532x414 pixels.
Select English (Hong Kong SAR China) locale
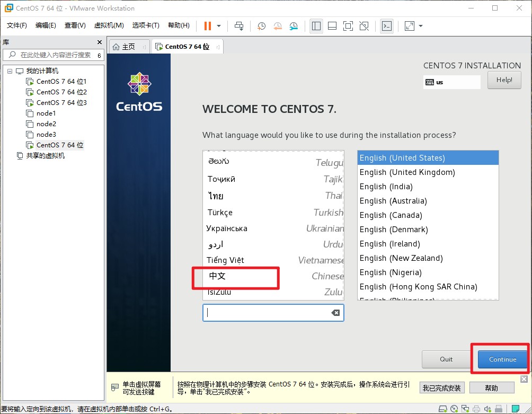pos(428,287)
